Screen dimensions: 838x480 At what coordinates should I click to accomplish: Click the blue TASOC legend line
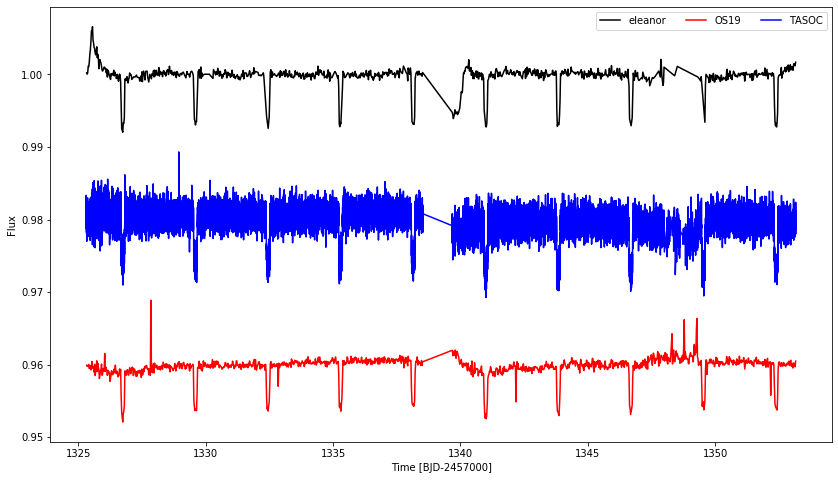pyautogui.click(x=771, y=21)
